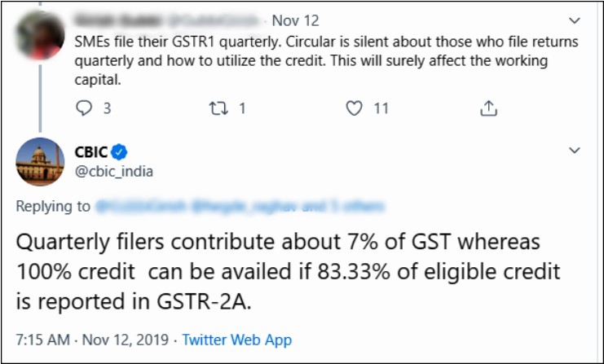The width and height of the screenshot is (604, 364).
Task: Click the reply count 3
Action: 107,108
